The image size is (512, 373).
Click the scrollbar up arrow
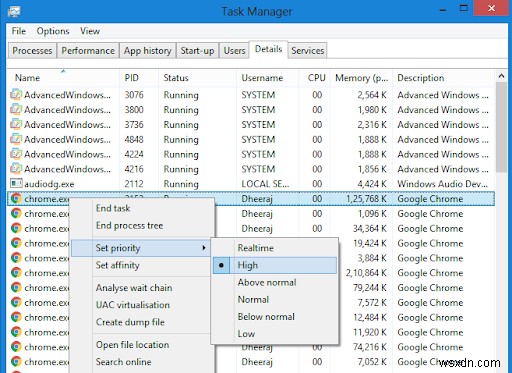coord(501,76)
